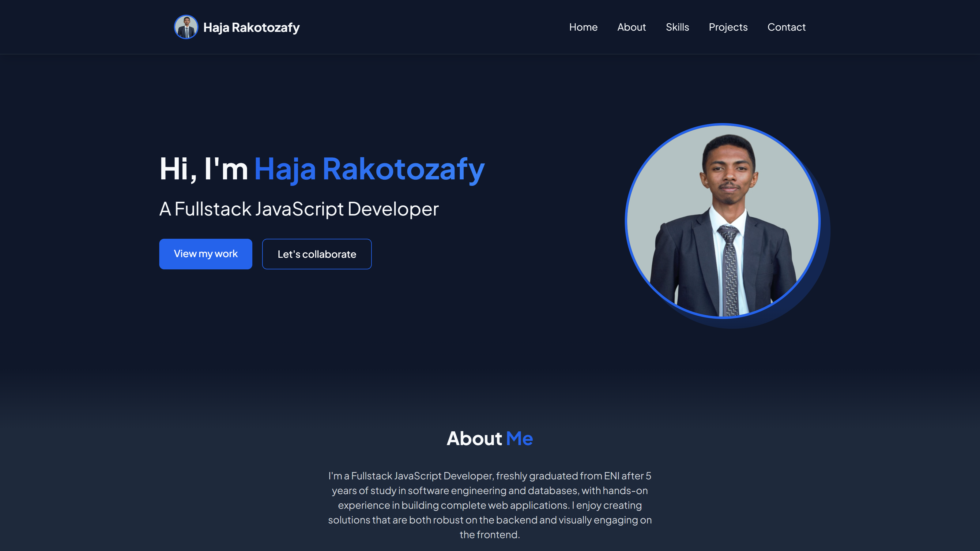Viewport: 980px width, 551px height.
Task: Click the View my work button
Action: tap(206, 254)
